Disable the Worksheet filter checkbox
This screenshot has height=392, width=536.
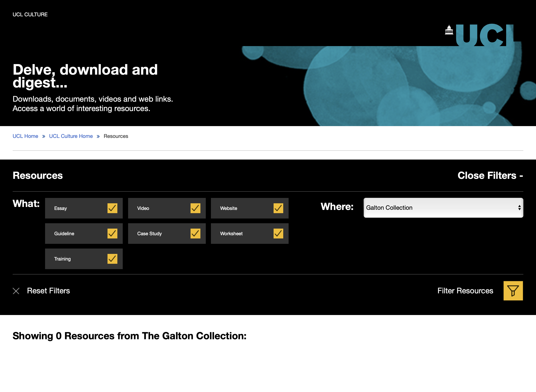pos(278,234)
